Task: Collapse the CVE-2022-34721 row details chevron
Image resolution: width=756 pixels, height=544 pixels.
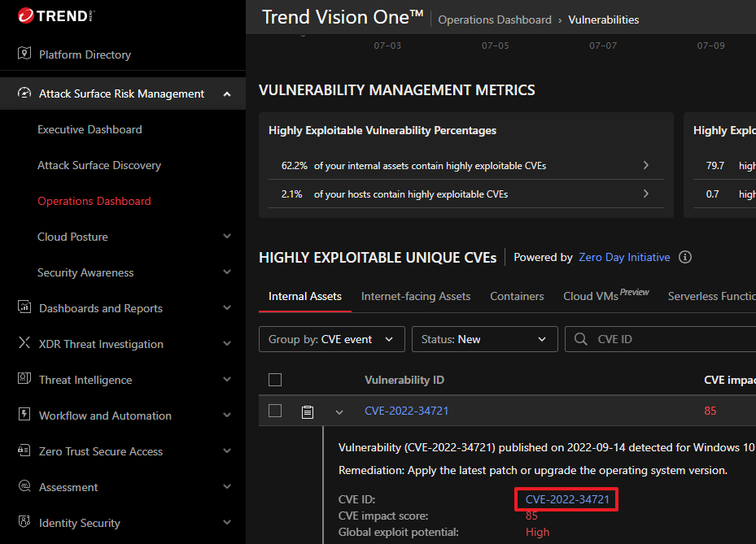Action: tap(339, 412)
